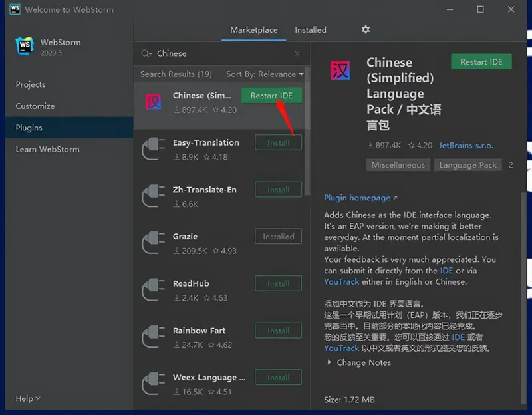Viewport: 532px width, 415px height.
Task: Open Customize in the sidebar
Action: click(35, 106)
